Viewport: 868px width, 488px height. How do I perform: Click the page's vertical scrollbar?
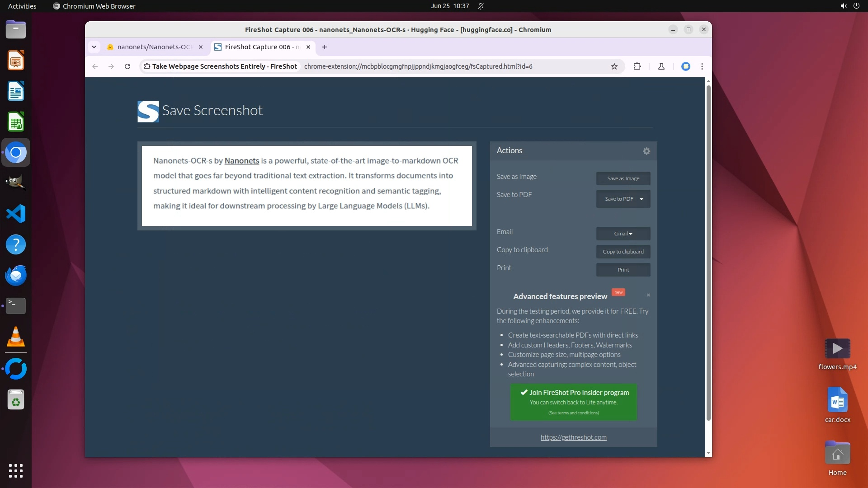708,253
